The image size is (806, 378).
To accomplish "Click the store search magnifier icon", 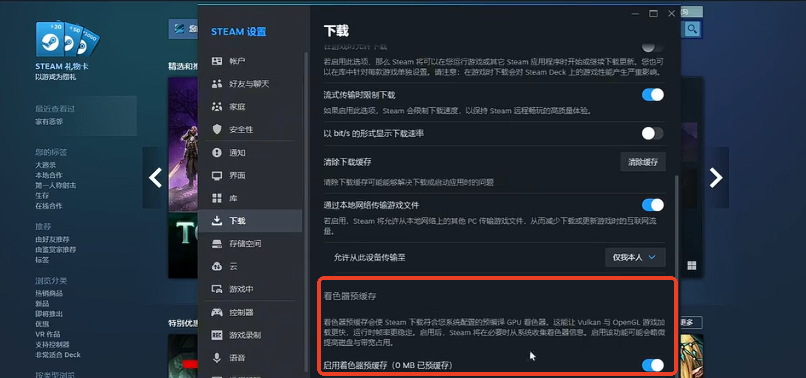I will coord(692,29).
